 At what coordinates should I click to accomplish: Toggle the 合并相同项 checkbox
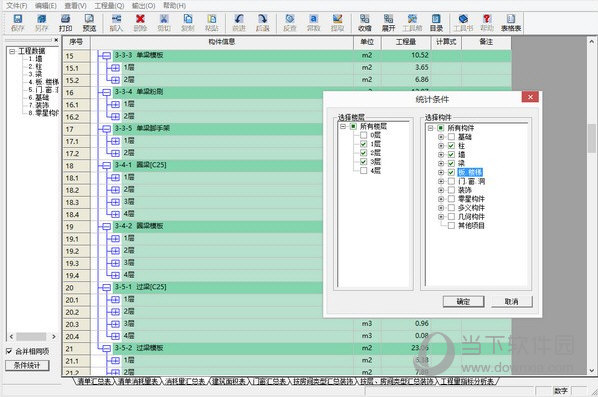pyautogui.click(x=9, y=351)
